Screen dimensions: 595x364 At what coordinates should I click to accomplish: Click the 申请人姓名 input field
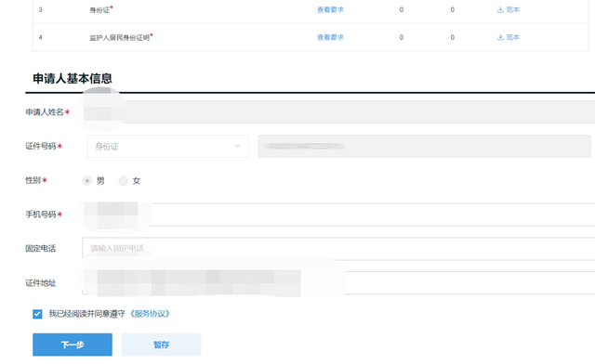tap(338, 111)
